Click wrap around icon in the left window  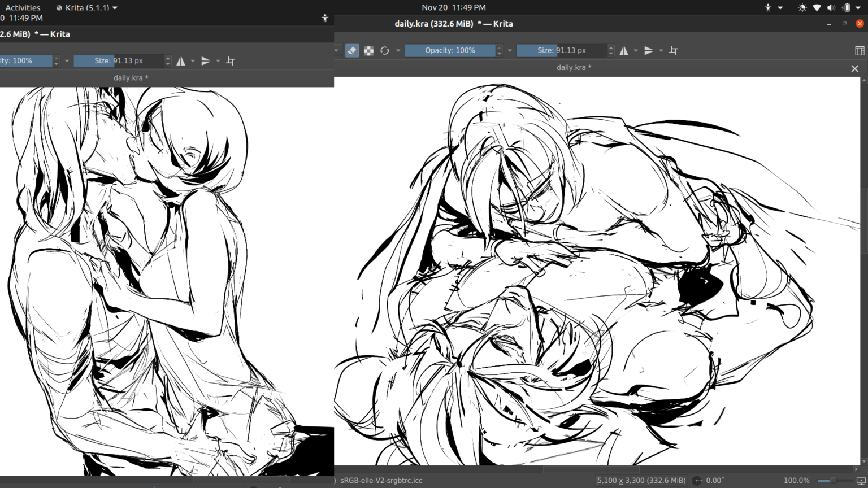[231, 61]
